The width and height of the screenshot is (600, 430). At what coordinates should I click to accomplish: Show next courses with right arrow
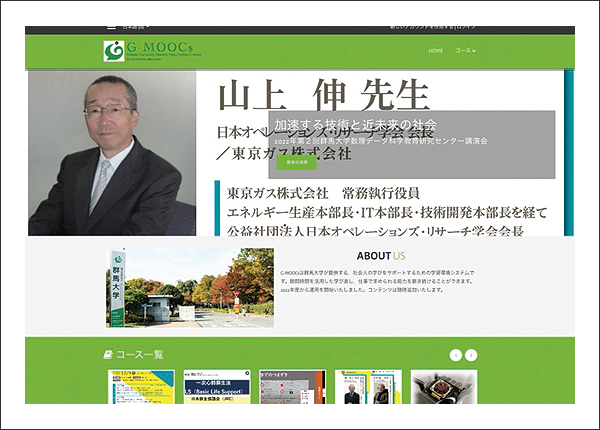pyautogui.click(x=471, y=355)
